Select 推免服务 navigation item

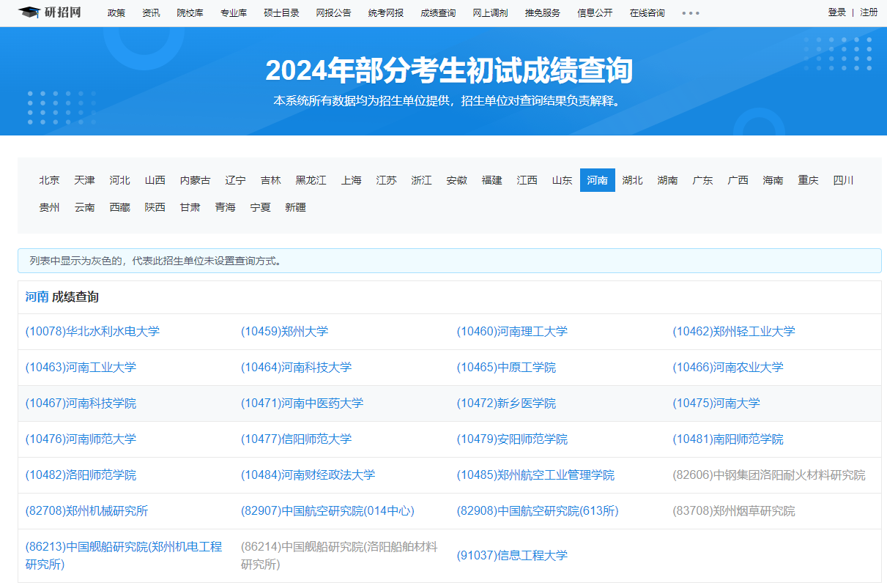543,13
